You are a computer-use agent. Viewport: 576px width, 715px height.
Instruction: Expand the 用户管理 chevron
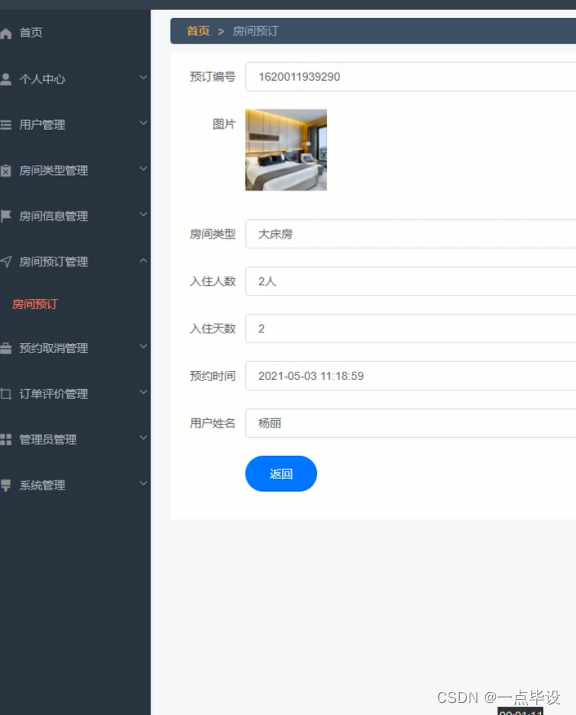point(143,123)
